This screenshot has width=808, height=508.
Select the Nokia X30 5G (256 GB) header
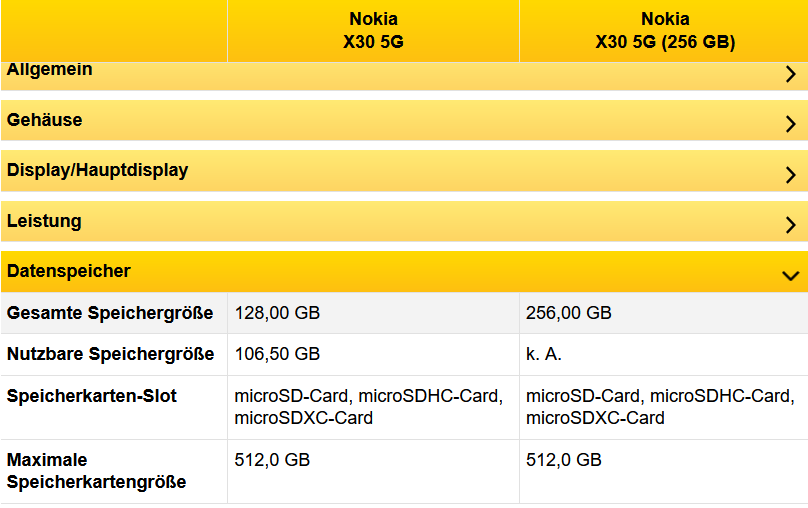click(665, 31)
